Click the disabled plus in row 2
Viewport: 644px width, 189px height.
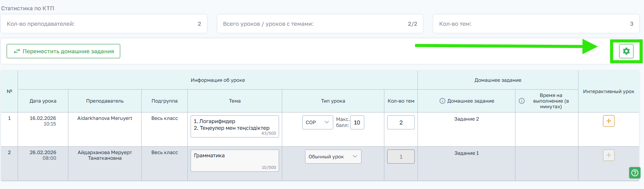pyautogui.click(x=608, y=155)
